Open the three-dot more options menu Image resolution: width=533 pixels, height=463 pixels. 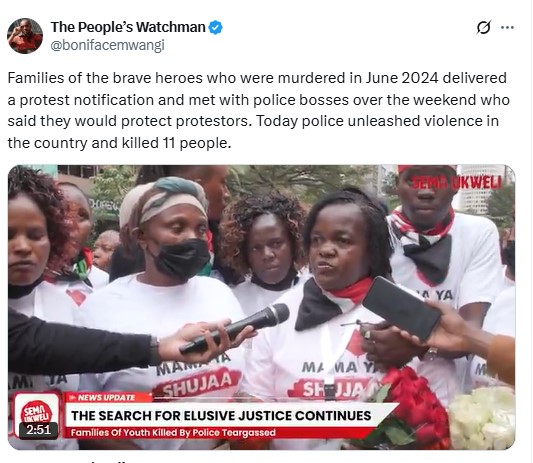[x=508, y=27]
